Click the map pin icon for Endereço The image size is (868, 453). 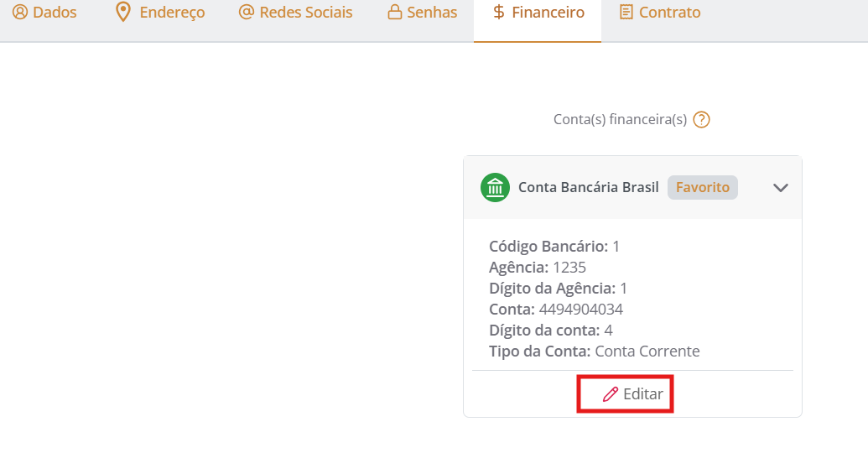tap(123, 13)
